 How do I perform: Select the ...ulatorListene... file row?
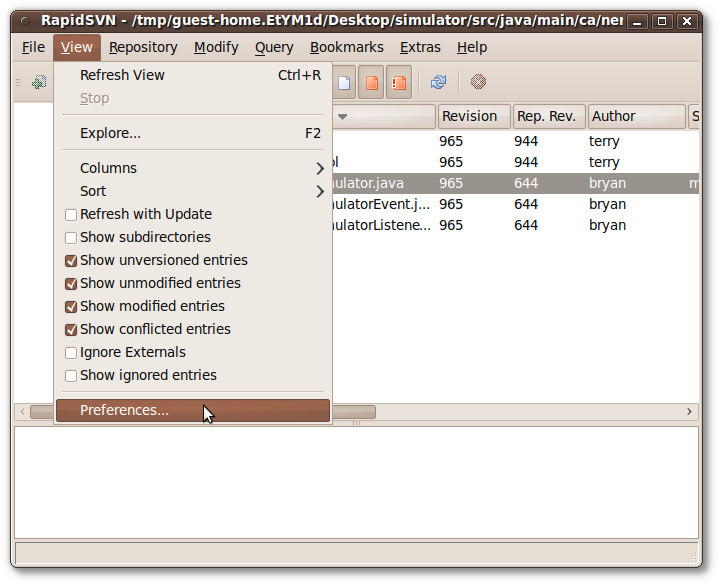pyautogui.click(x=515, y=225)
